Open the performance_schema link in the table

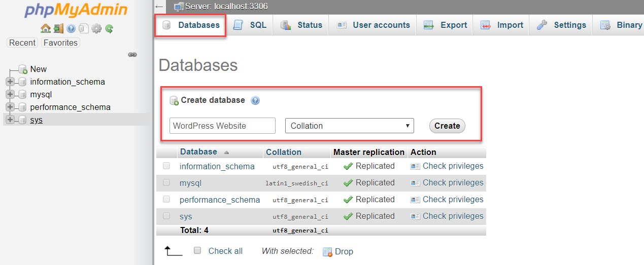[x=219, y=200]
